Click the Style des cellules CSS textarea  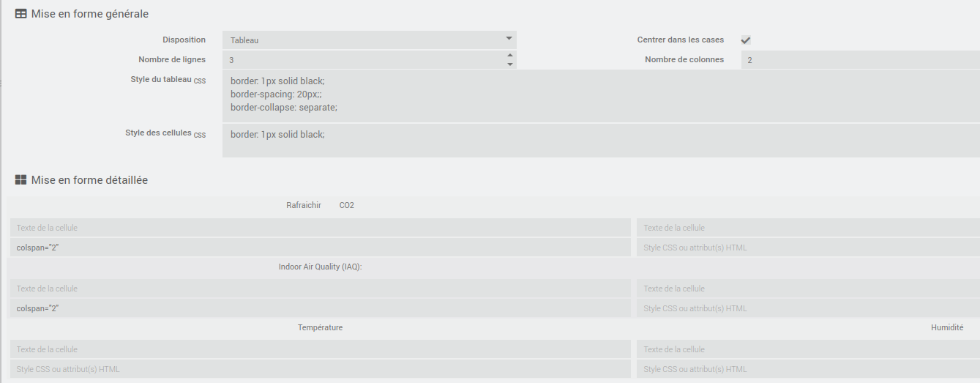601,141
